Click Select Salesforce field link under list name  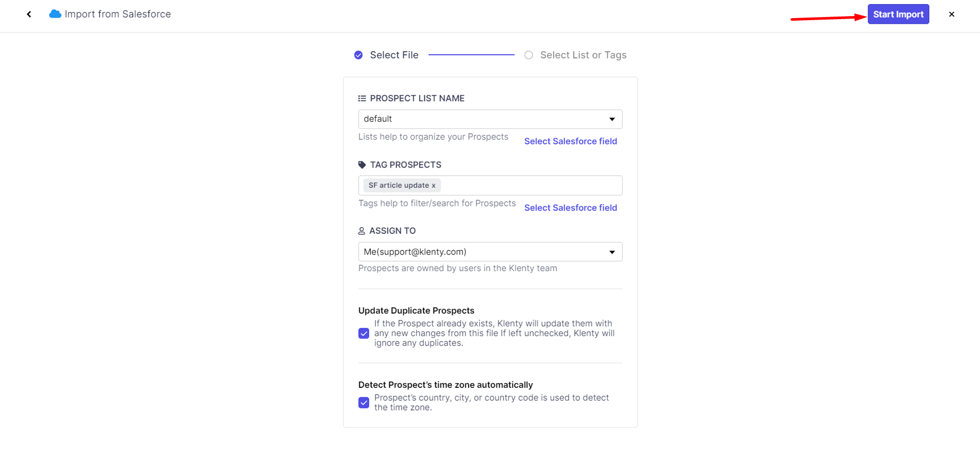(571, 141)
